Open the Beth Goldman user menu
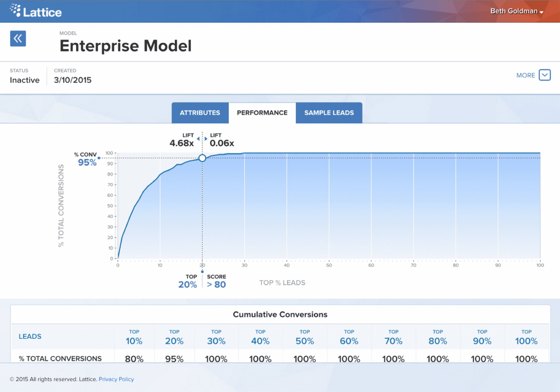The height and width of the screenshot is (392, 560). click(517, 11)
